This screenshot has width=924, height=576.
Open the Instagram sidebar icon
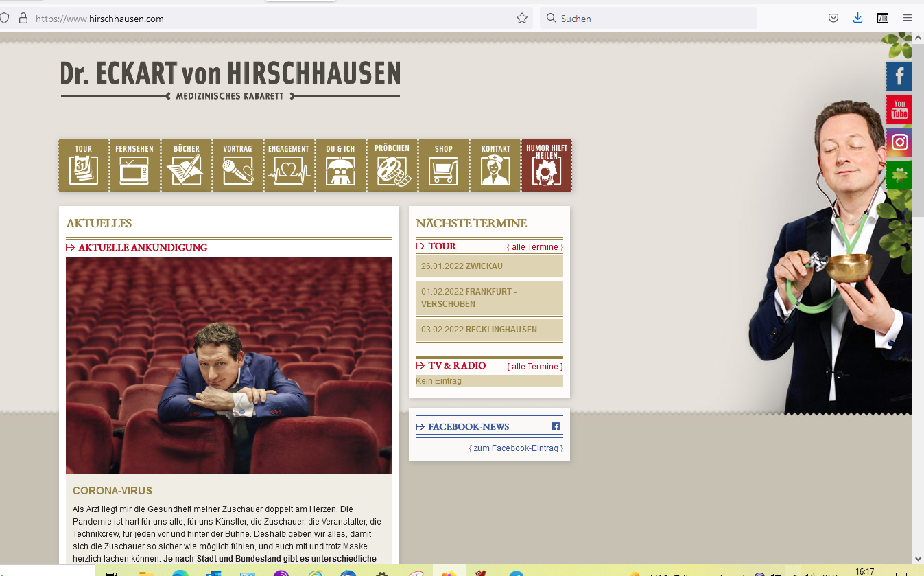point(899,142)
